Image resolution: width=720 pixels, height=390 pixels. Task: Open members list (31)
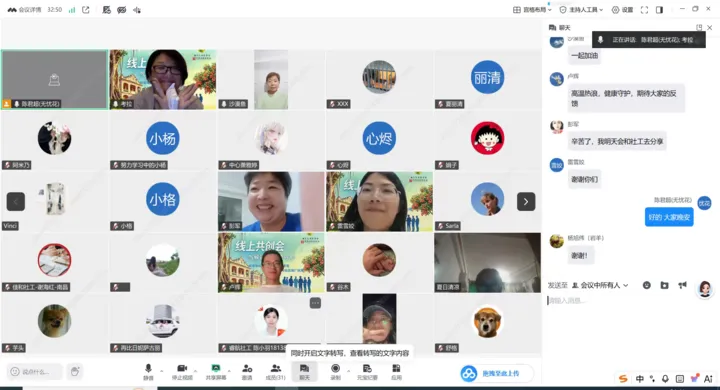click(276, 371)
